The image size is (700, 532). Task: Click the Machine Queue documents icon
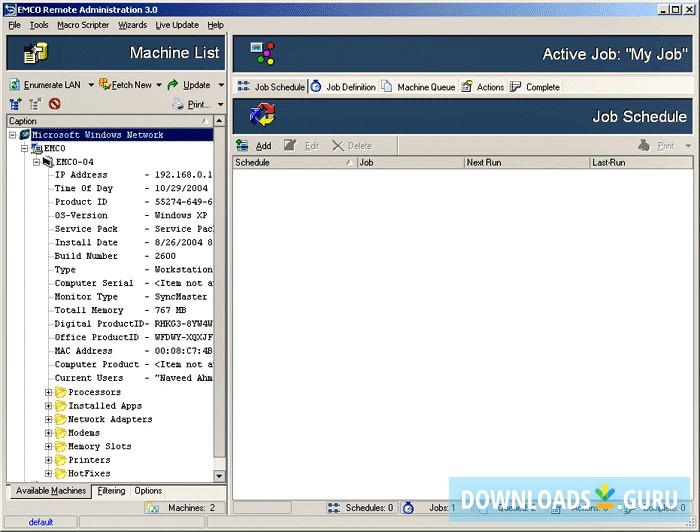(x=387, y=86)
